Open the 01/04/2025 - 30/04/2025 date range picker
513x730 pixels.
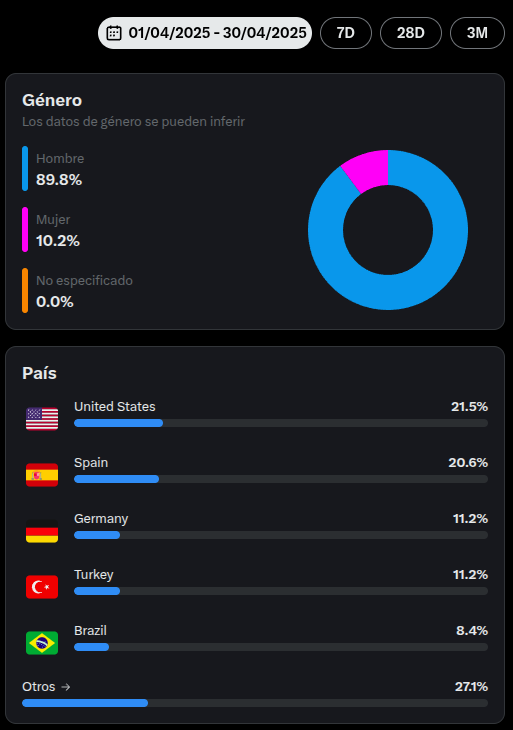[205, 33]
